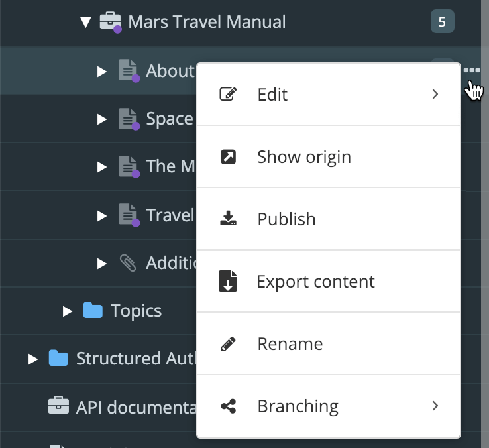Image resolution: width=489 pixels, height=448 pixels.
Task: Click the badge showing 5
Action: pos(442,22)
